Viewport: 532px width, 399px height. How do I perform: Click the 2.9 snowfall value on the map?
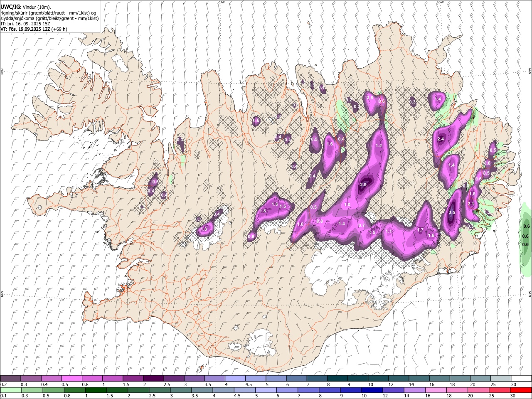click(x=363, y=185)
